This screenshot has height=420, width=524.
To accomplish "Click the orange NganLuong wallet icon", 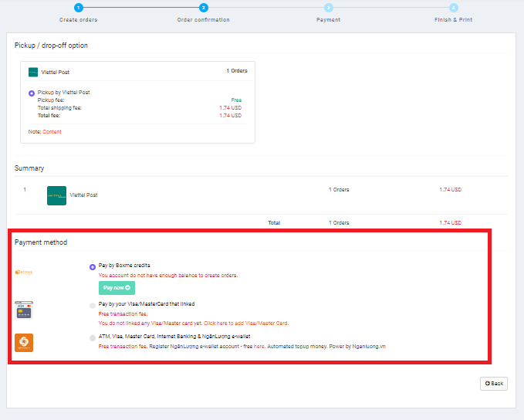I will [x=24, y=343].
